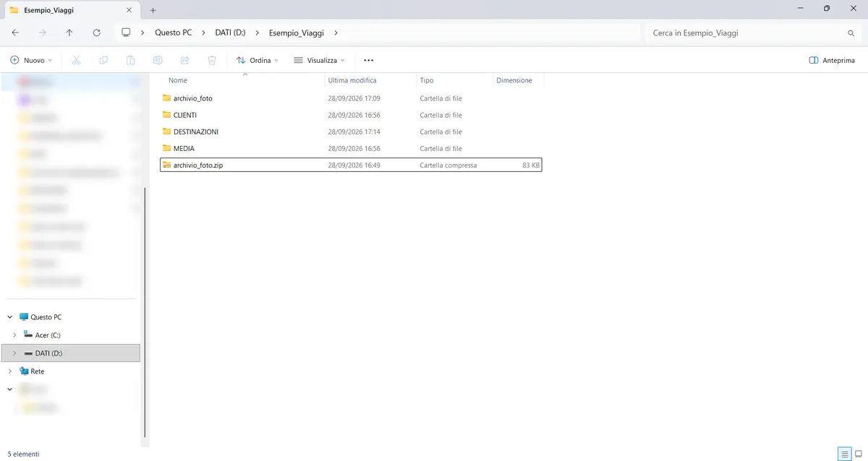Add a new tab with plus button
This screenshot has height=461, width=868.
click(x=153, y=10)
